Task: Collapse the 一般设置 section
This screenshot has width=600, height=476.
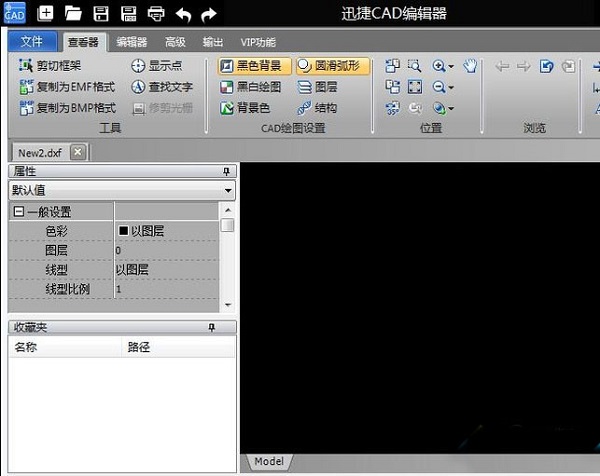Action: tap(18, 212)
